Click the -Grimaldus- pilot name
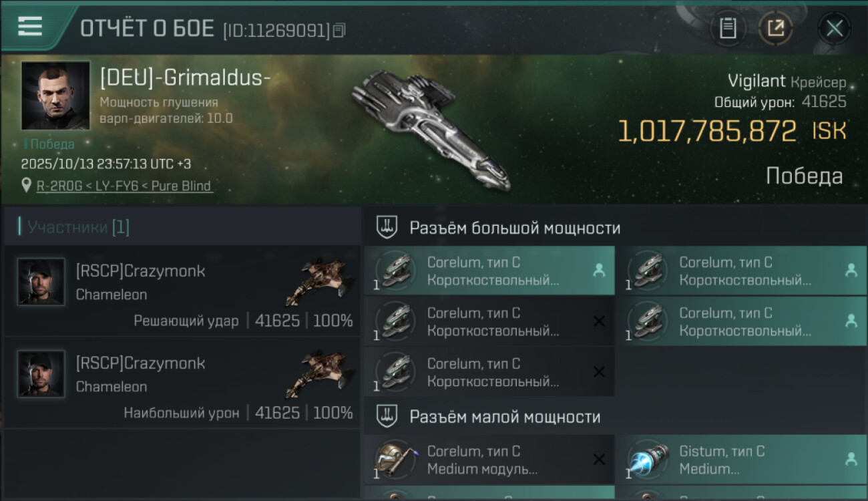868x501 pixels. (185, 77)
